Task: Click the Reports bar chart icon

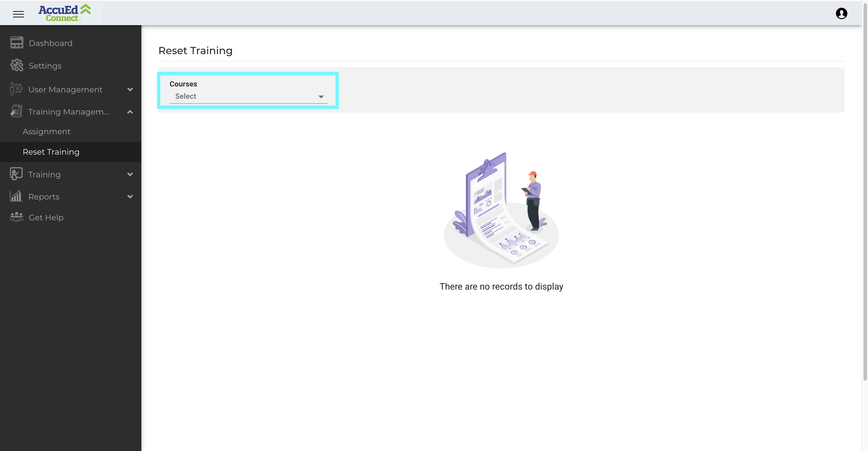Action: click(x=16, y=196)
